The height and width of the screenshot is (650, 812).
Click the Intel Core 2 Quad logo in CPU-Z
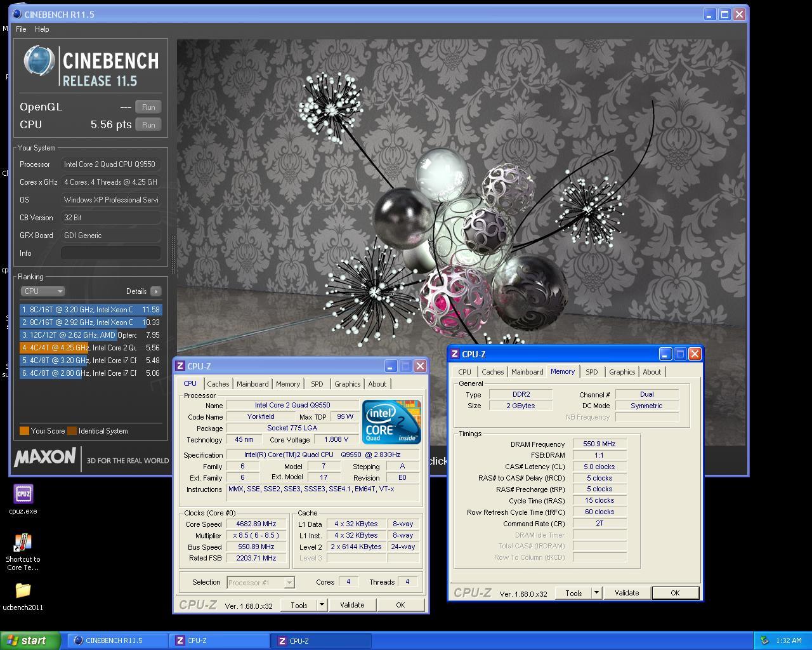[x=391, y=421]
